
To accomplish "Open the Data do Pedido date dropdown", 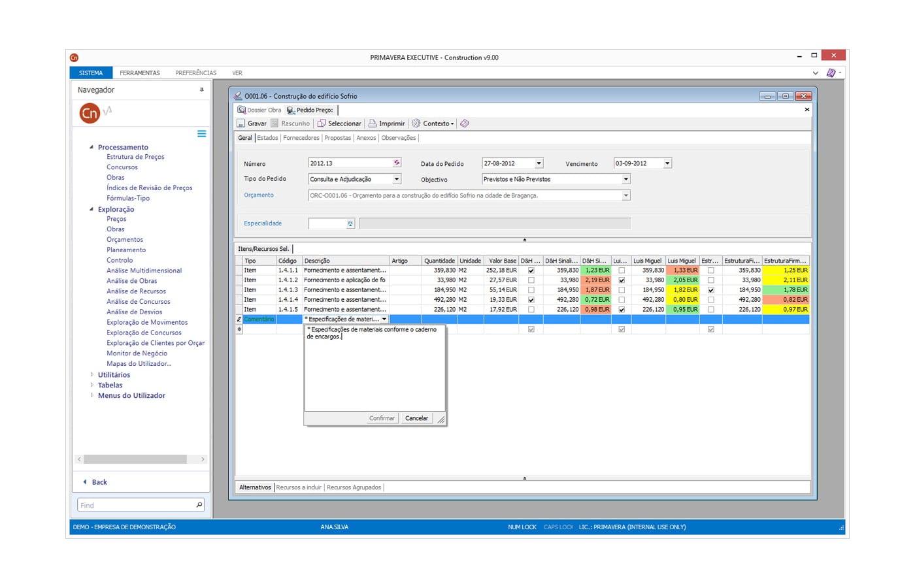I will pos(539,163).
